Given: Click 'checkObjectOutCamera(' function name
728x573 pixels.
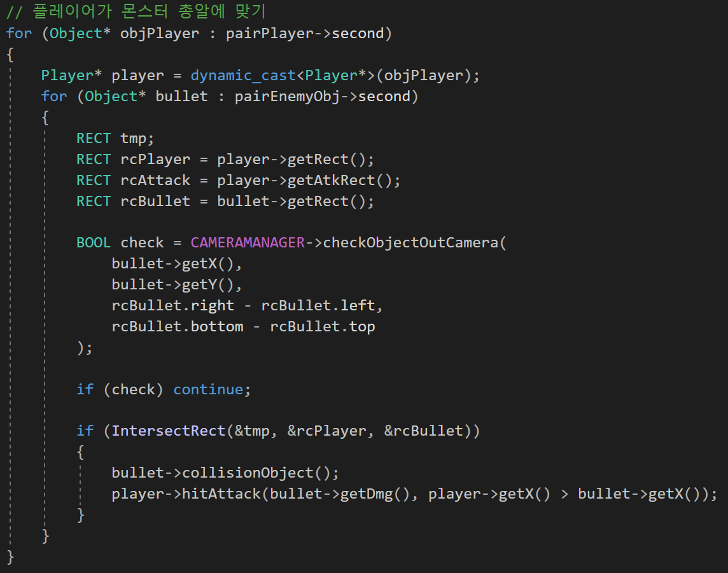Looking at the screenshot, I should (415, 243).
